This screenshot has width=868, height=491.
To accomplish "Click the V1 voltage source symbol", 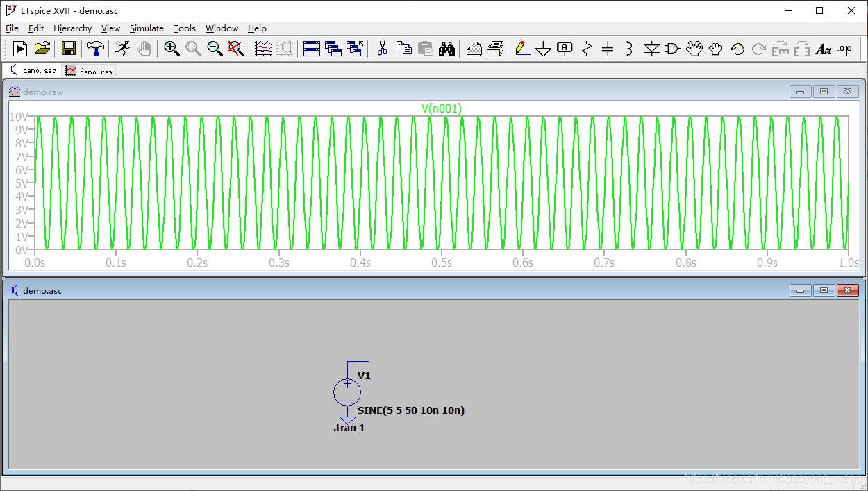I will click(347, 392).
